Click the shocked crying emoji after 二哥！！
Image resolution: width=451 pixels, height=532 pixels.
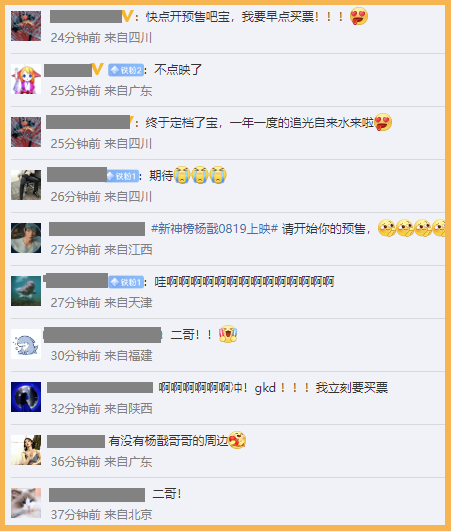tap(228, 334)
